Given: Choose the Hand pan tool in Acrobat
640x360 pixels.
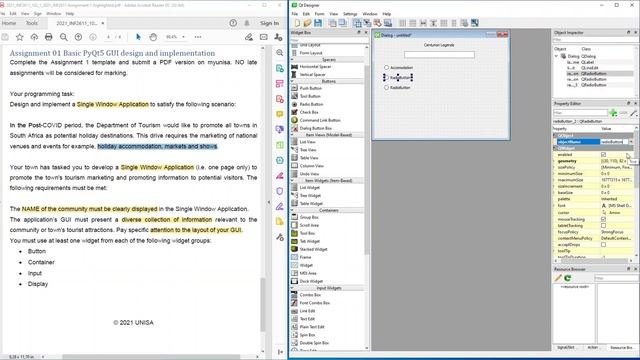Looking at the screenshot, I should click(153, 37).
